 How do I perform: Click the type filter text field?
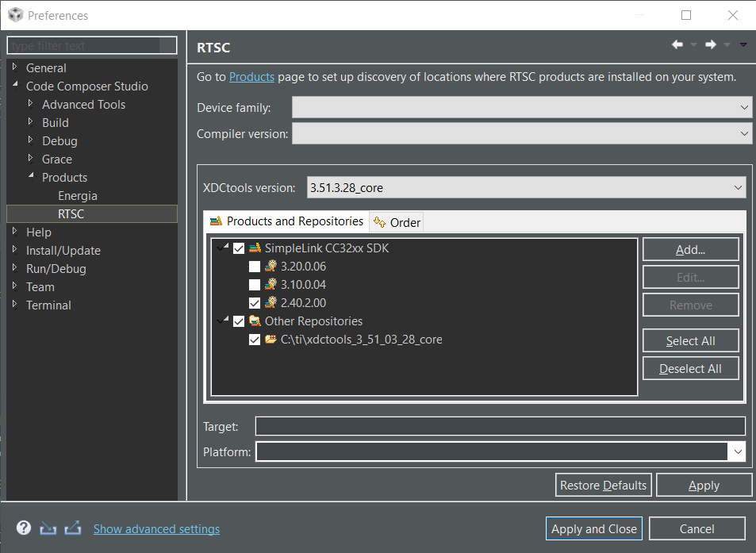91,46
